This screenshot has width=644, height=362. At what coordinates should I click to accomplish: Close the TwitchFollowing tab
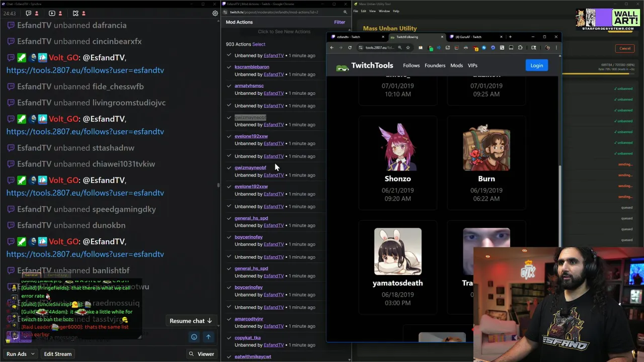pyautogui.click(x=442, y=37)
